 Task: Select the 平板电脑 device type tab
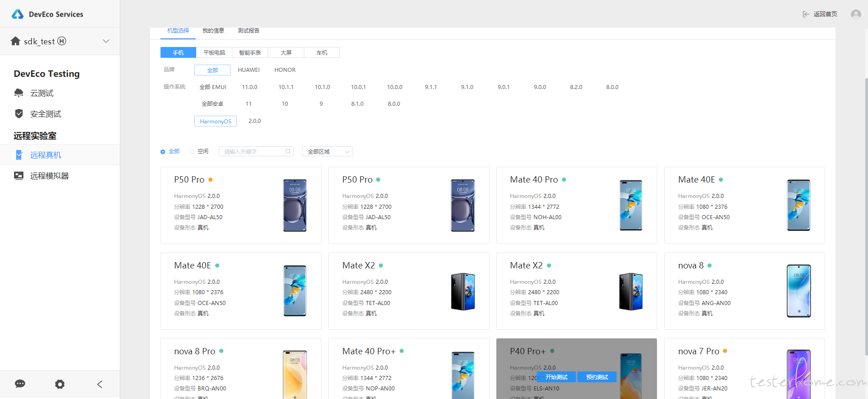pos(214,52)
